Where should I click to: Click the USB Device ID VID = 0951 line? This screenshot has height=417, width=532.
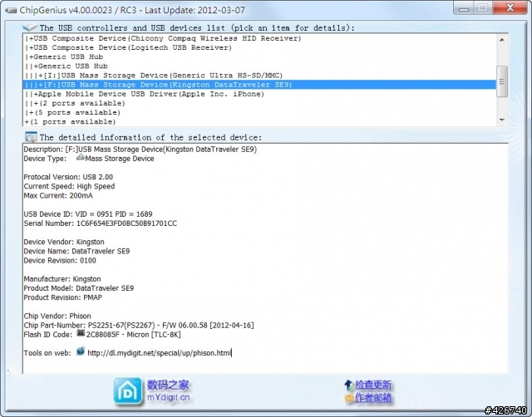[88, 214]
